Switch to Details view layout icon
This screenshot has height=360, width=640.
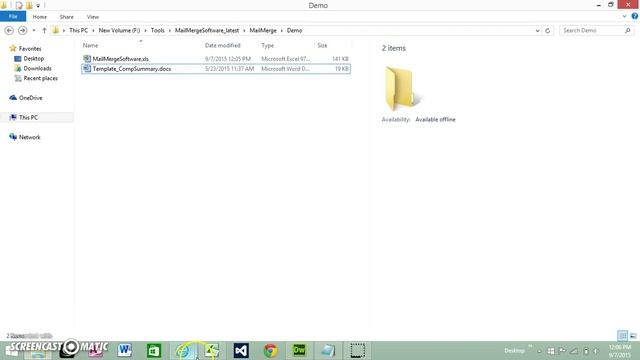tap(622, 336)
